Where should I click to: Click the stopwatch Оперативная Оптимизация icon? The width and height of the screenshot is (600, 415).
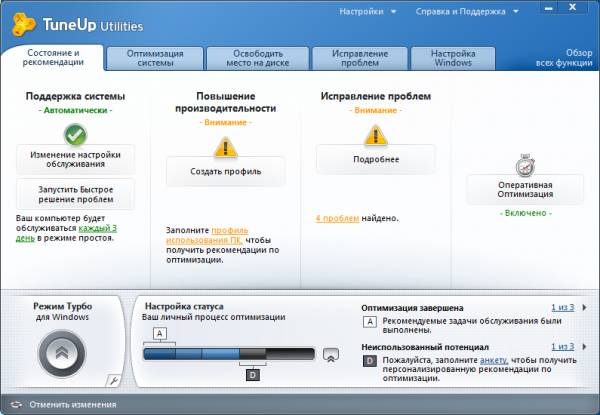pyautogui.click(x=525, y=165)
